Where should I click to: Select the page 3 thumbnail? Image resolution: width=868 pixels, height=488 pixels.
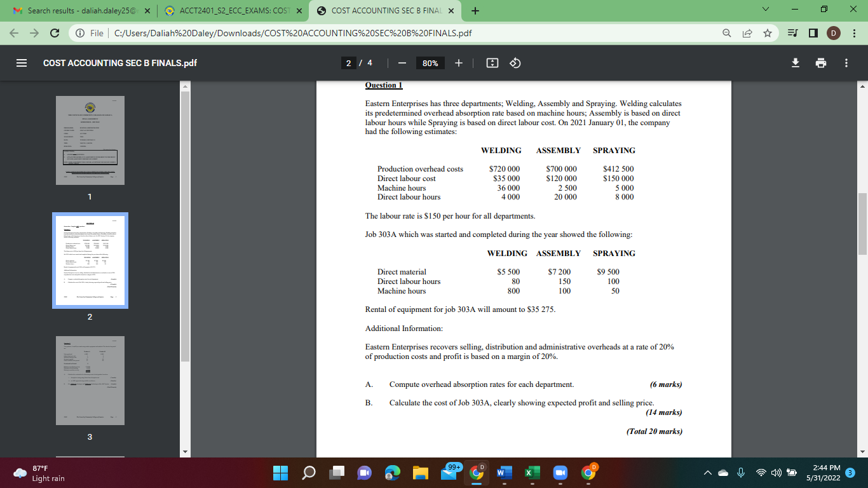[x=90, y=380]
